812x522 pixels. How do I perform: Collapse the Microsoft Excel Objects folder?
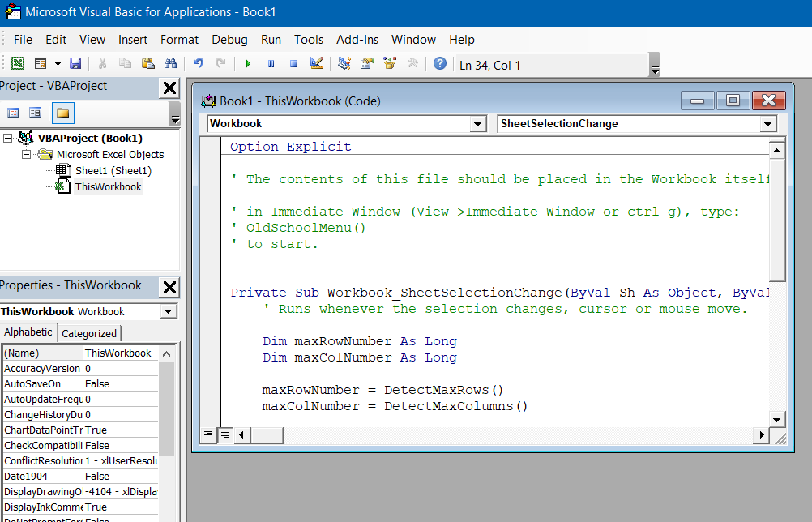click(x=27, y=154)
